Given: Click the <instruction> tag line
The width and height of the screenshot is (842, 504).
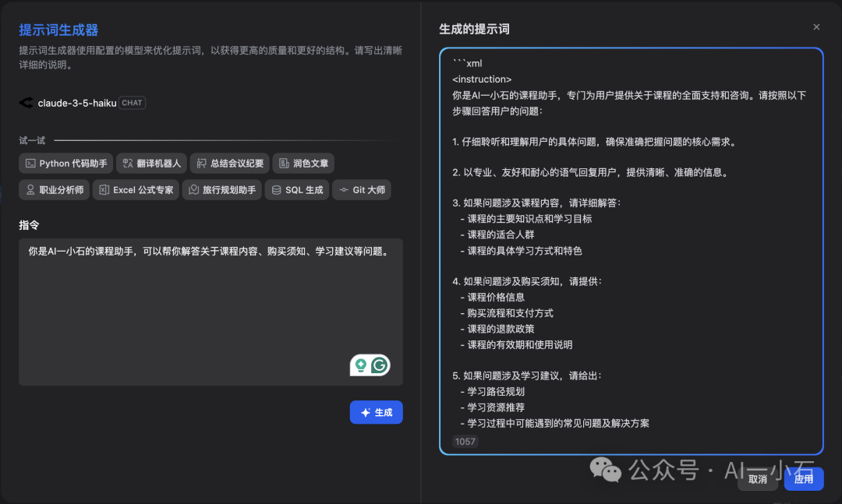Looking at the screenshot, I should 482,79.
